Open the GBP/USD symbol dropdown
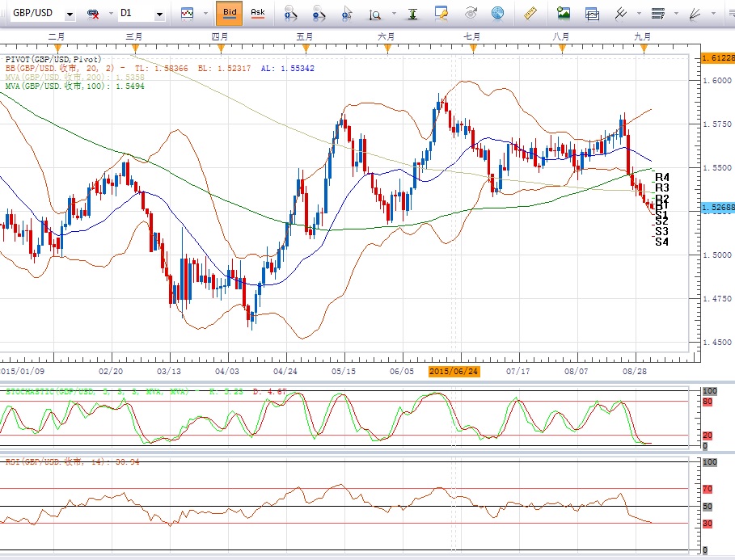 70,15
